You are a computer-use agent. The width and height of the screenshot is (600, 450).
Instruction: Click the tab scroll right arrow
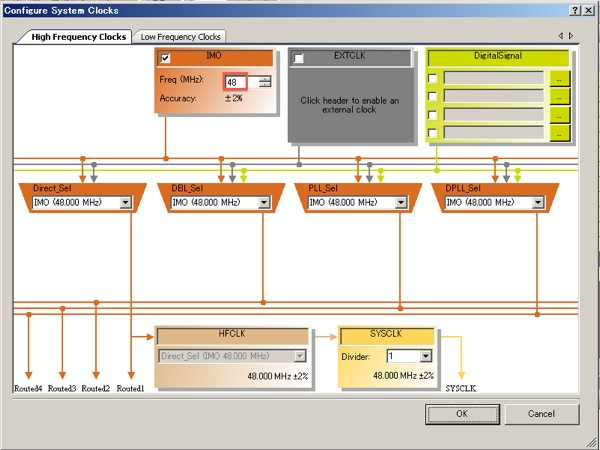(x=571, y=36)
